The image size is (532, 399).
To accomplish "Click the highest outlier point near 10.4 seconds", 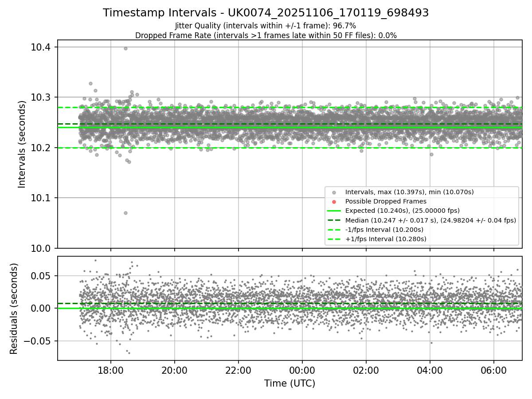I will point(125,48).
